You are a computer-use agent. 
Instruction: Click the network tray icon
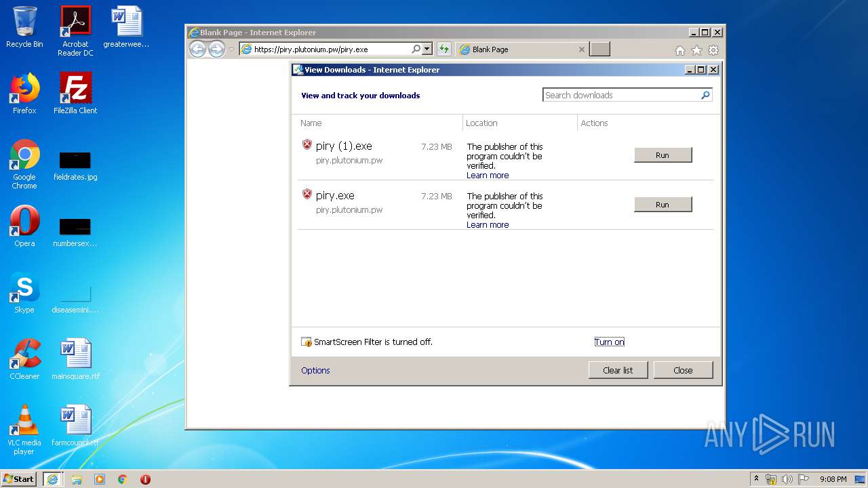coord(771,479)
